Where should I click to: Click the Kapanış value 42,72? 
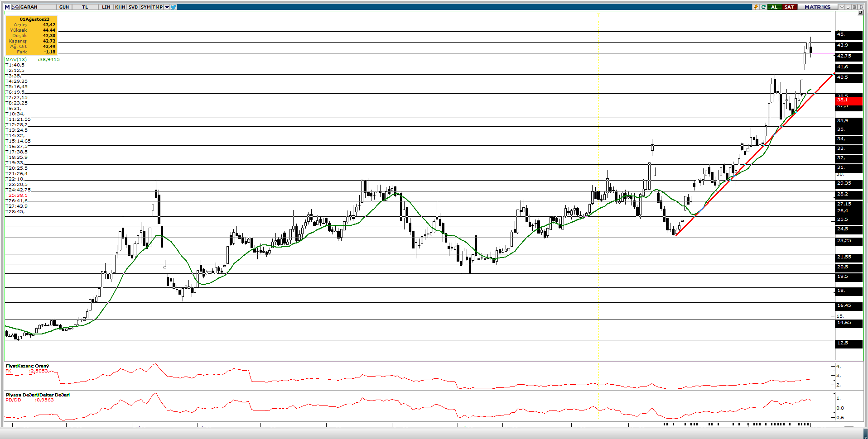(x=49, y=41)
